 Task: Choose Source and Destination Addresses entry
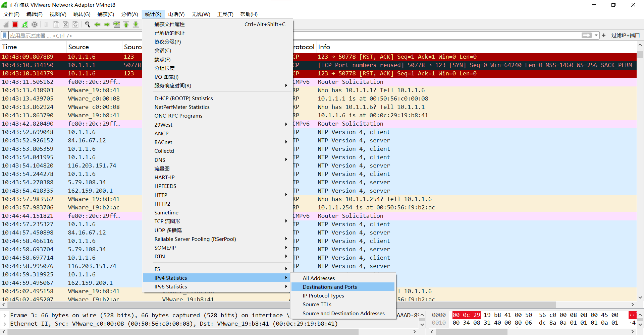click(343, 313)
